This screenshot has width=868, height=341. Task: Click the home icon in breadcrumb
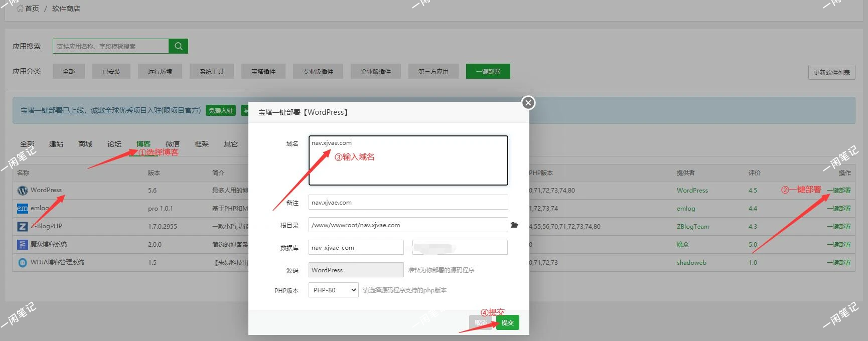point(20,9)
